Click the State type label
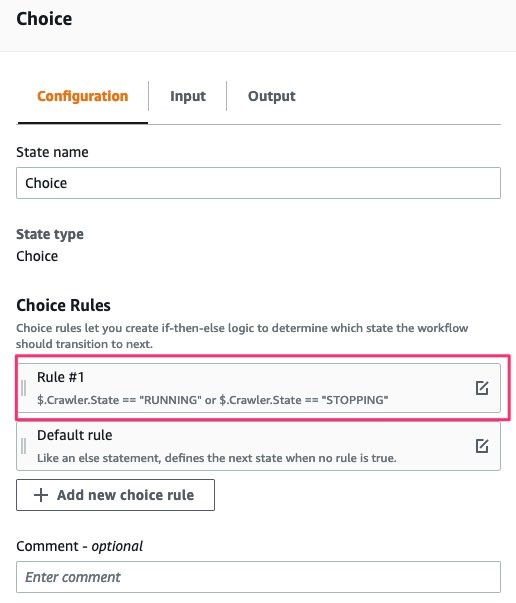Viewport: 516px width, 603px height. click(x=50, y=234)
